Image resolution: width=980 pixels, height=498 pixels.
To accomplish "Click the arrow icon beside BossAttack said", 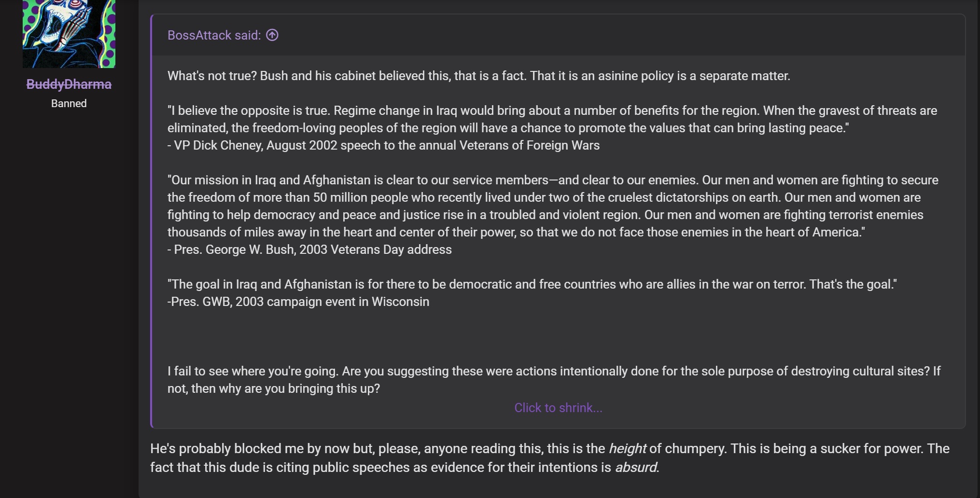I will tap(272, 35).
